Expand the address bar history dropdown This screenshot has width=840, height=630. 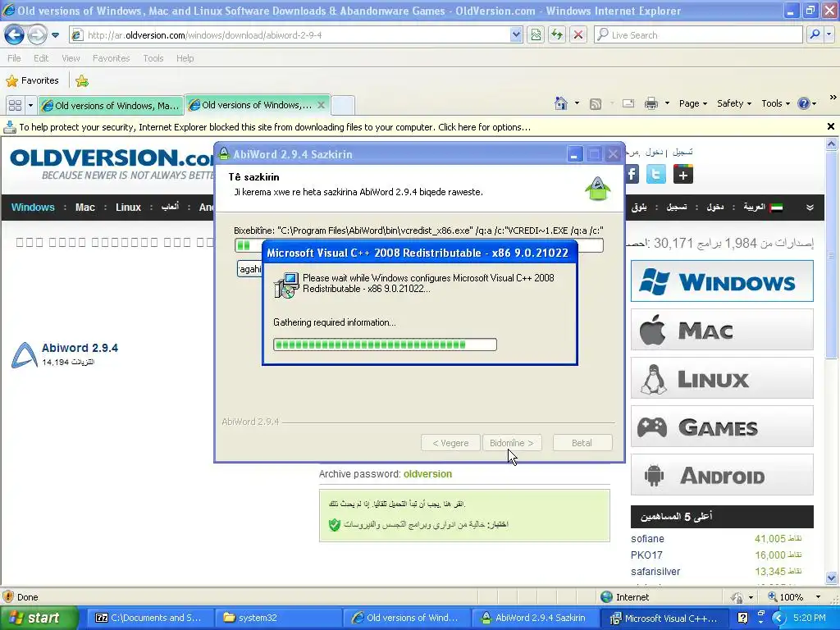(515, 34)
